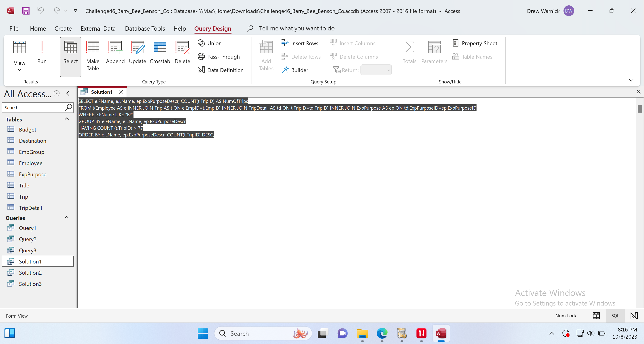
Task: Open the Database Tools ribbon tab
Action: click(x=145, y=28)
